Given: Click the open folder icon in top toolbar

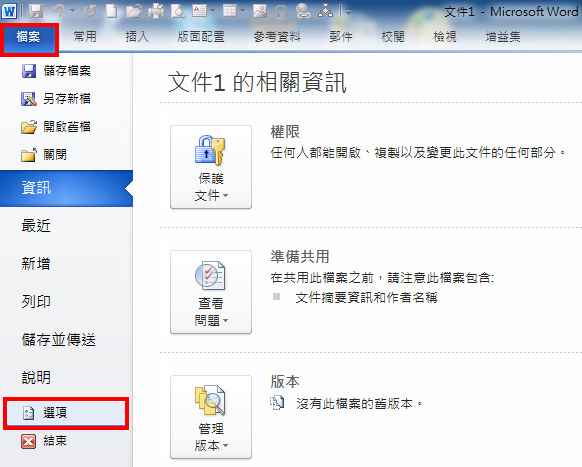Looking at the screenshot, I should click(133, 11).
